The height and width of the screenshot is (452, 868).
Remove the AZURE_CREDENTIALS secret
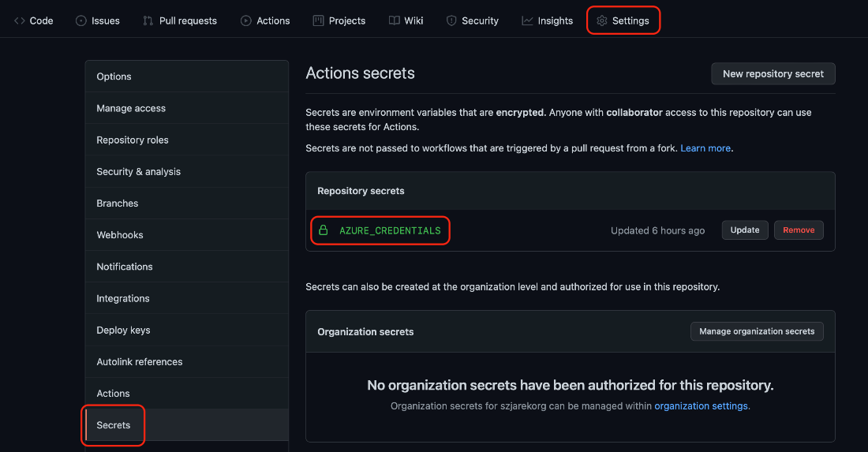pos(799,230)
